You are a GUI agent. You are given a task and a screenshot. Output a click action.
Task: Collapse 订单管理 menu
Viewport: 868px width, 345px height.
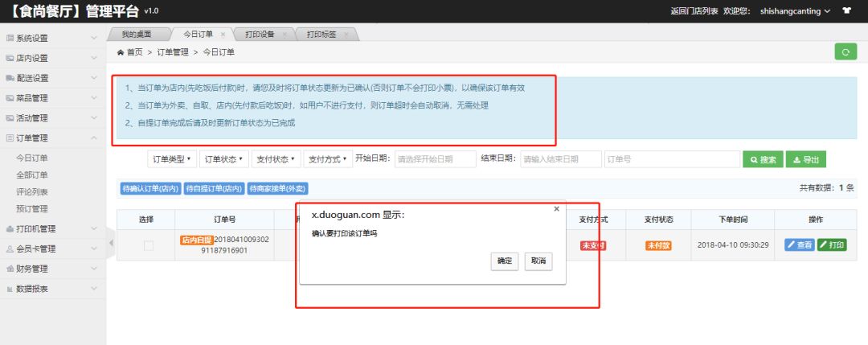tap(52, 138)
